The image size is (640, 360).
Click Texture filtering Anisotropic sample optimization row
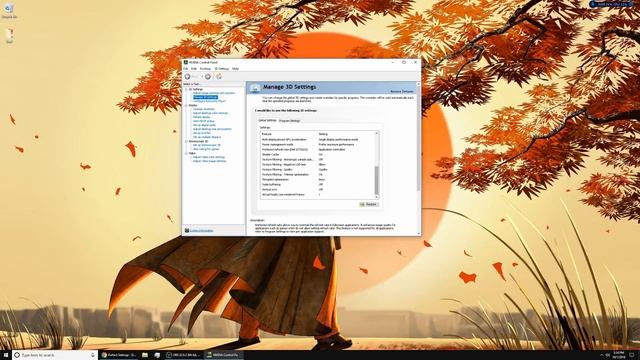coord(317,160)
